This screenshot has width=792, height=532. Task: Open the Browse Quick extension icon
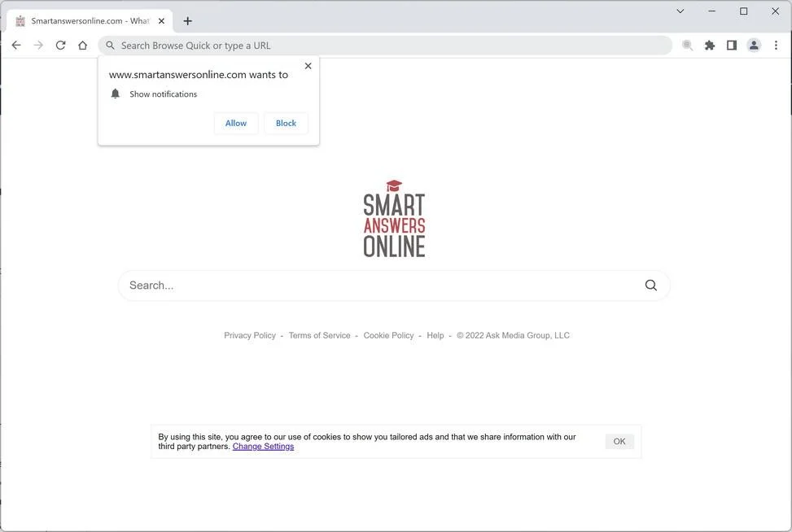click(x=688, y=46)
